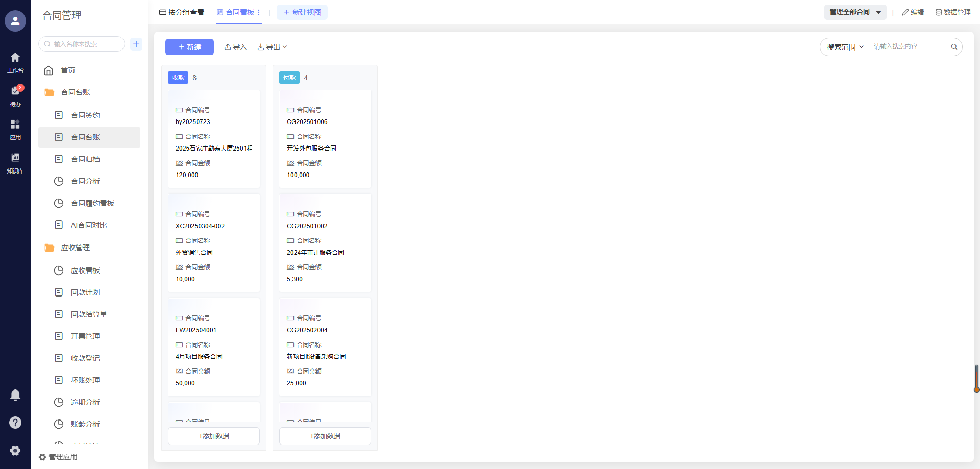This screenshot has width=980, height=469.
Task: Click the search magnifier icon at top right
Action: pyautogui.click(x=953, y=47)
